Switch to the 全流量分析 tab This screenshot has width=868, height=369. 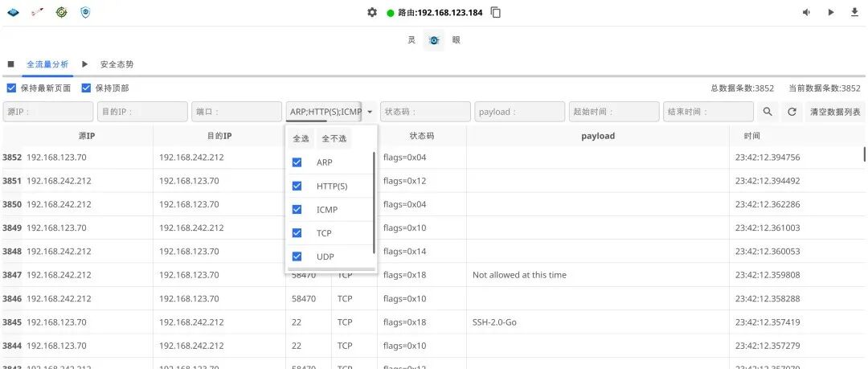pos(47,64)
